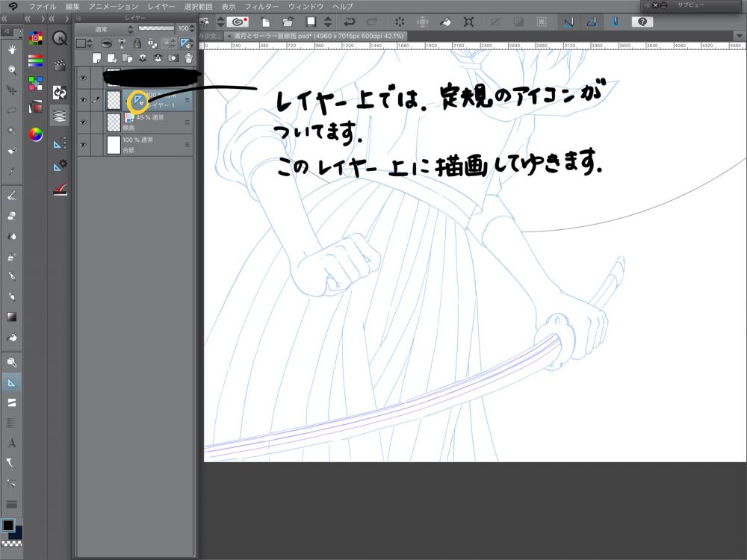
Task: Select the Eraser tool
Action: tap(11, 216)
